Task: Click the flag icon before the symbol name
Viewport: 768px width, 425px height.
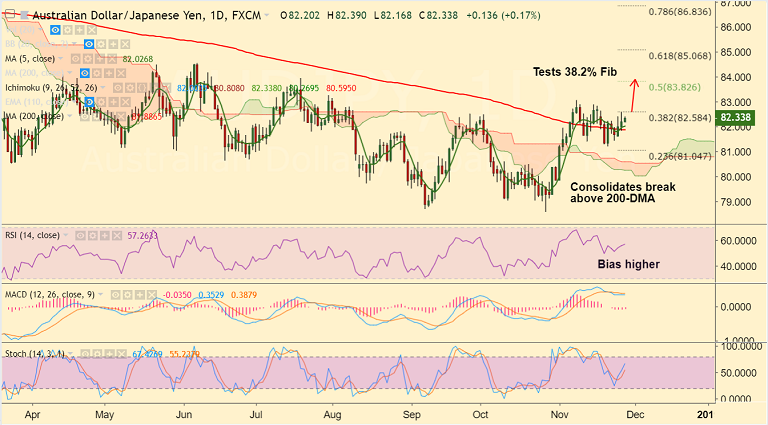Action: coord(24,15)
